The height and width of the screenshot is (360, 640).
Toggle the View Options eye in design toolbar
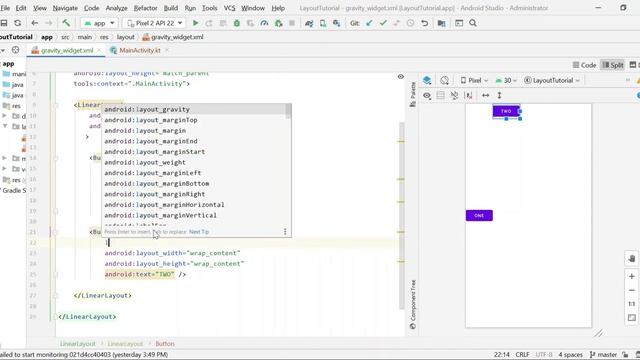click(427, 96)
